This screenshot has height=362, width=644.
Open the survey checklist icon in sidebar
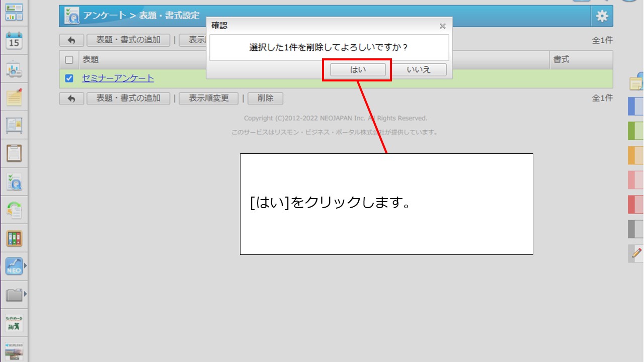(x=14, y=182)
